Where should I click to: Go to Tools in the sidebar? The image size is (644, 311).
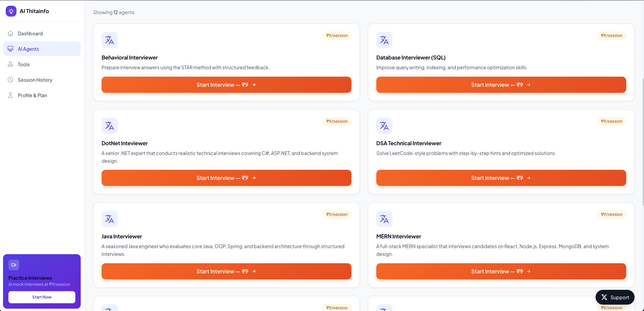[42, 64]
